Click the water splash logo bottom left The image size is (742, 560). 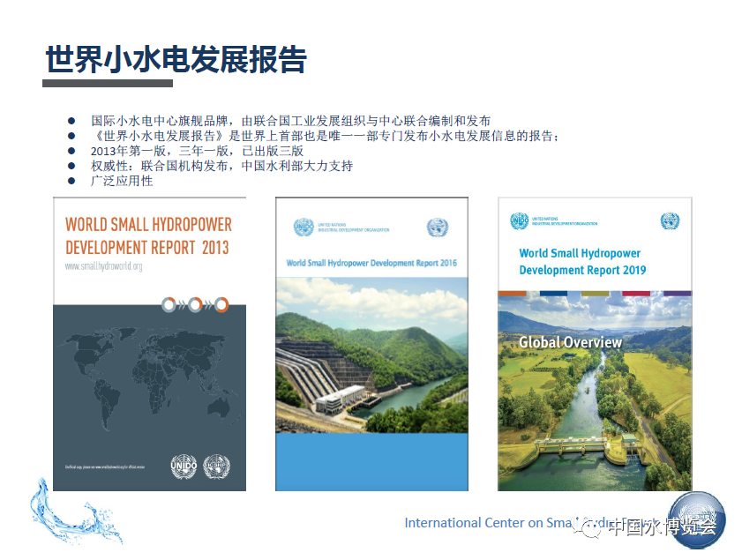point(66,520)
